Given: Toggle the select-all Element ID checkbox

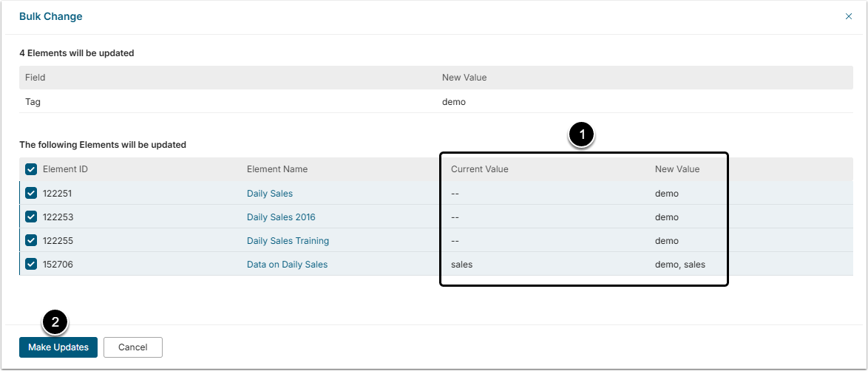Looking at the screenshot, I should coord(31,169).
